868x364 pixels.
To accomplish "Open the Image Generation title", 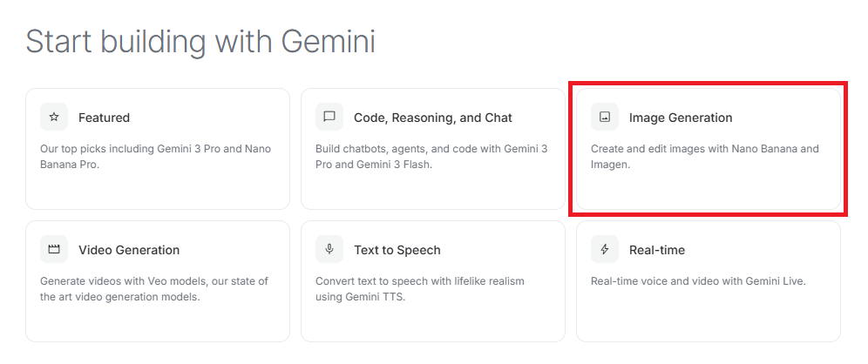I will pyautogui.click(x=681, y=118).
